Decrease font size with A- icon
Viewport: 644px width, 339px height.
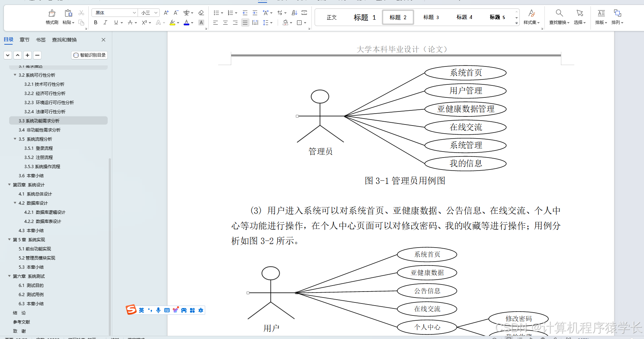click(176, 13)
